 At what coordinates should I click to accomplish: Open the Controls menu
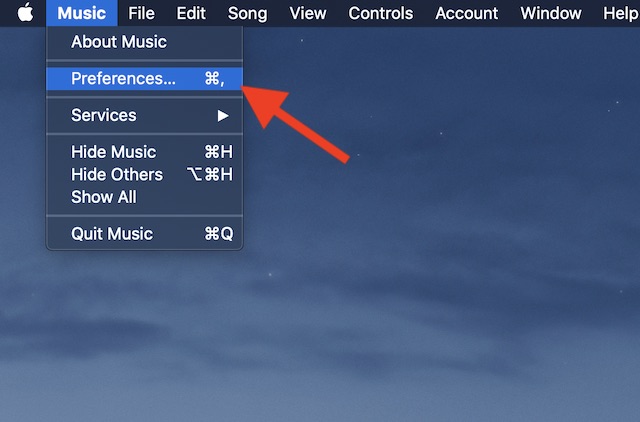coord(380,13)
